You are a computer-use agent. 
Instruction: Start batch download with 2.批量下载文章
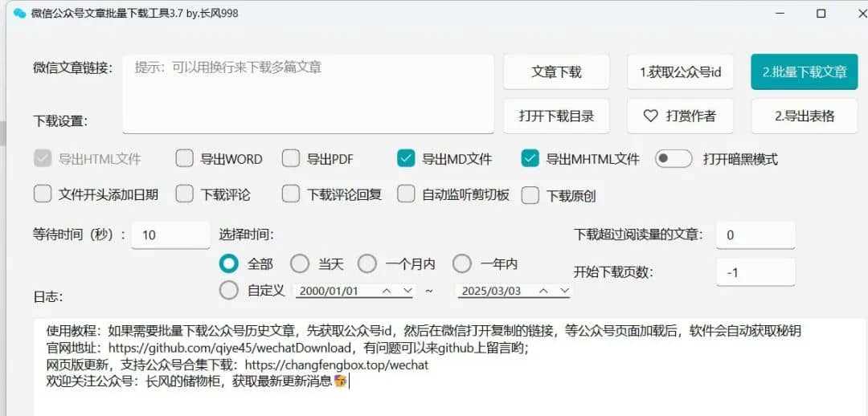point(805,72)
